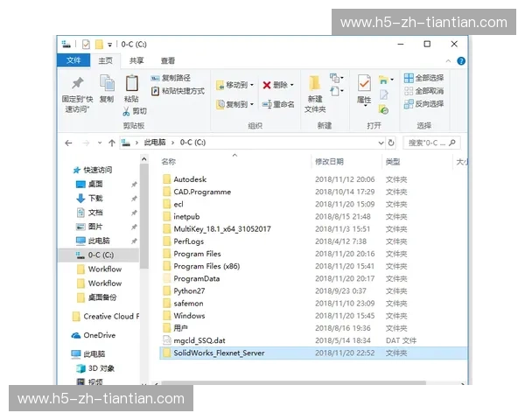Click the Paste clipboard icon
Viewport: 525px width, 420px height.
click(x=132, y=85)
